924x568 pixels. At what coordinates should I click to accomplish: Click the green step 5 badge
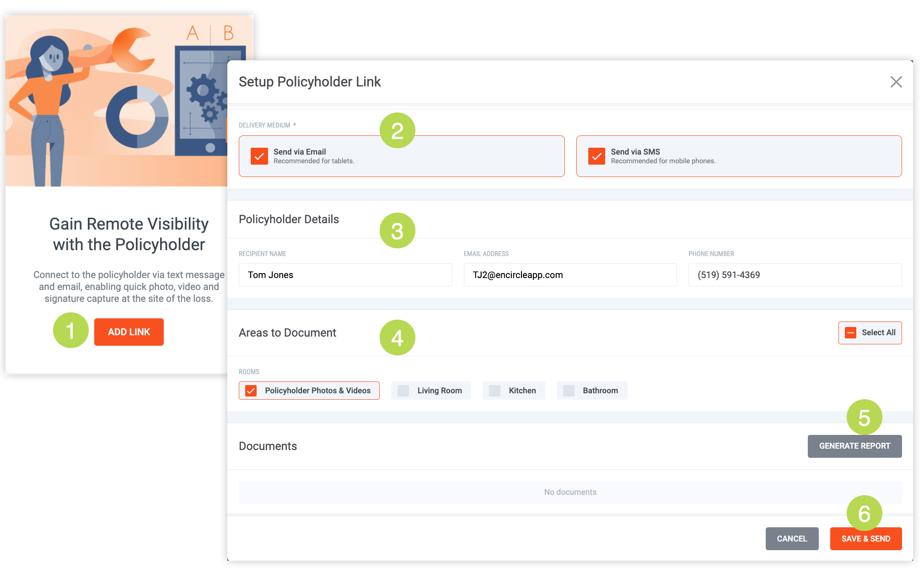pyautogui.click(x=864, y=417)
